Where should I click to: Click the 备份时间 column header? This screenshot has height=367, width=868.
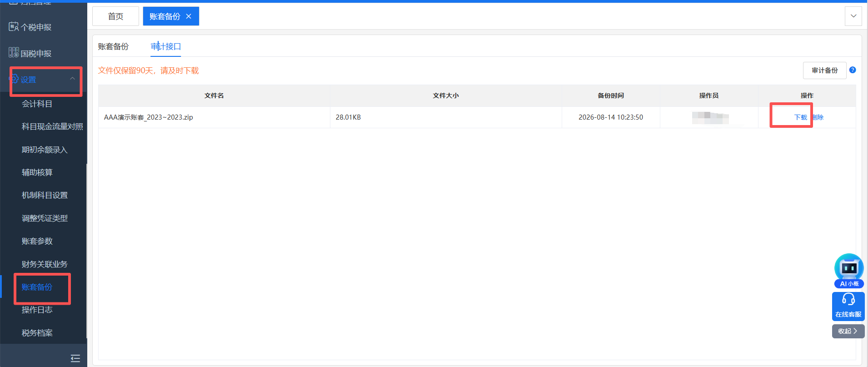(x=611, y=96)
